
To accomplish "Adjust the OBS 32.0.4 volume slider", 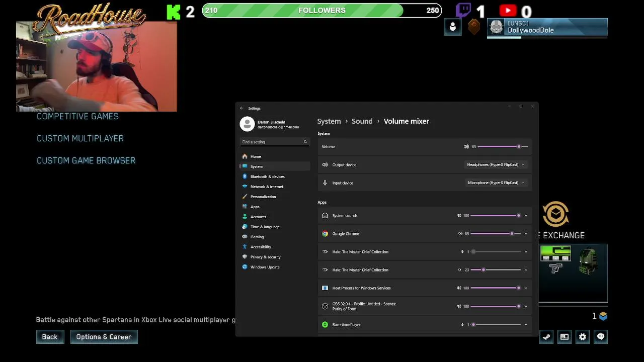I will 496,306.
